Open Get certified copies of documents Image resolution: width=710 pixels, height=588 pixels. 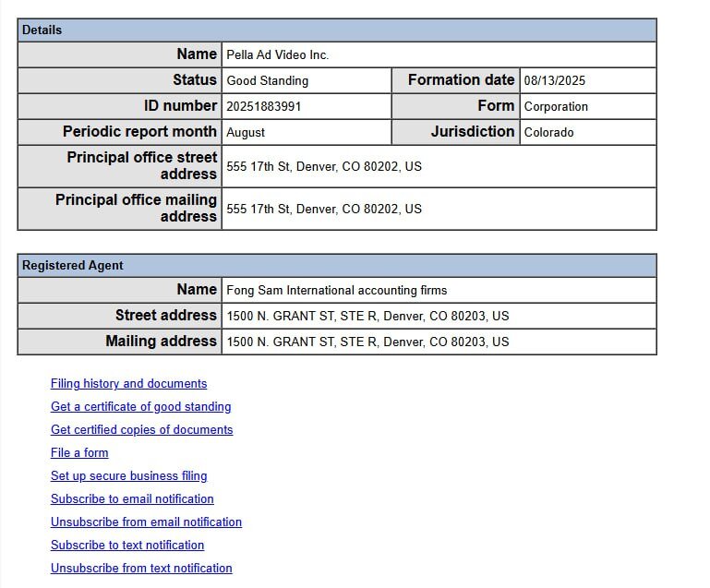141,430
